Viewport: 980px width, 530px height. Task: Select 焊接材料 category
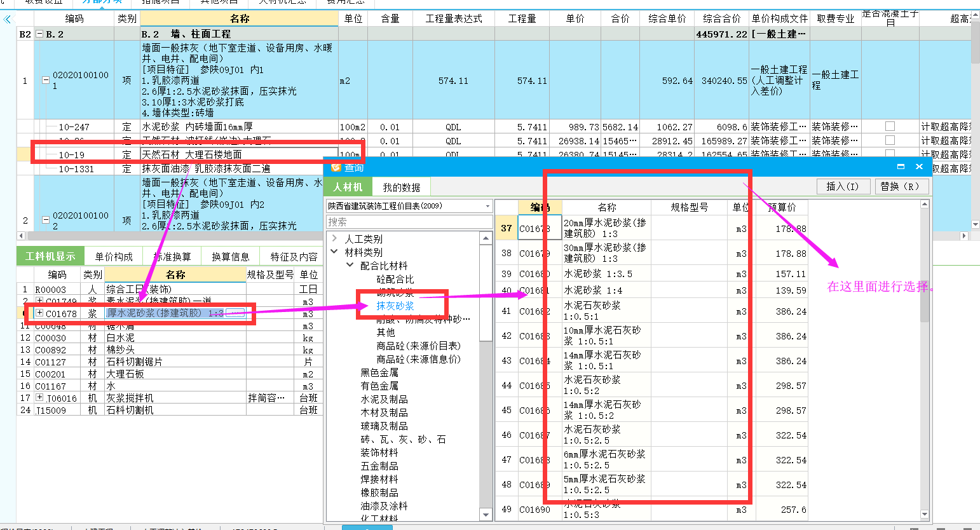point(380,479)
